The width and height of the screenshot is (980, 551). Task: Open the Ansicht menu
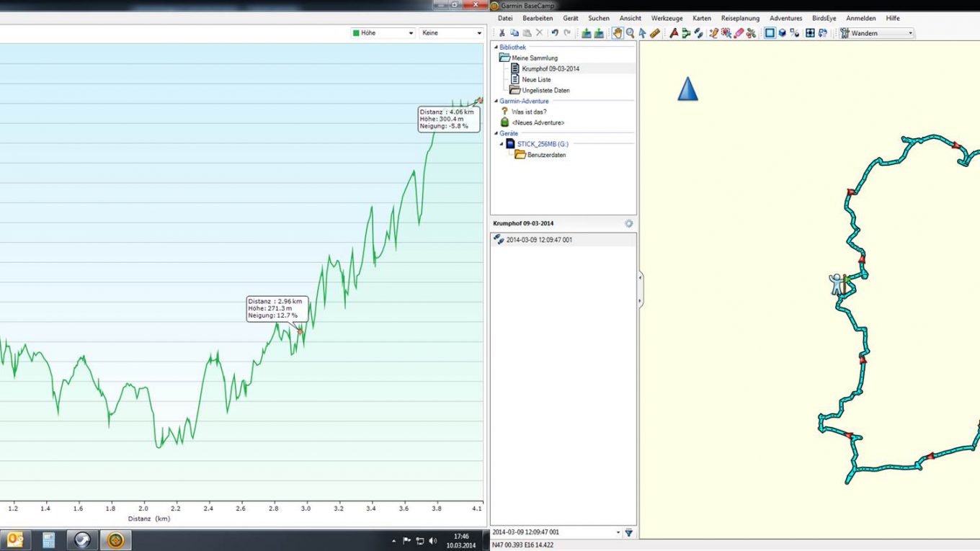coord(631,18)
